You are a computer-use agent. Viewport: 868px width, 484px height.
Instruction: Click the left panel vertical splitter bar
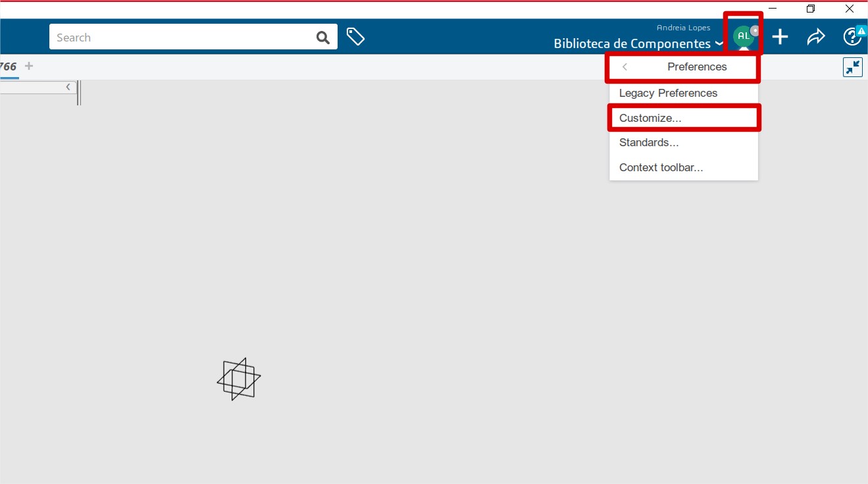pyautogui.click(x=79, y=93)
